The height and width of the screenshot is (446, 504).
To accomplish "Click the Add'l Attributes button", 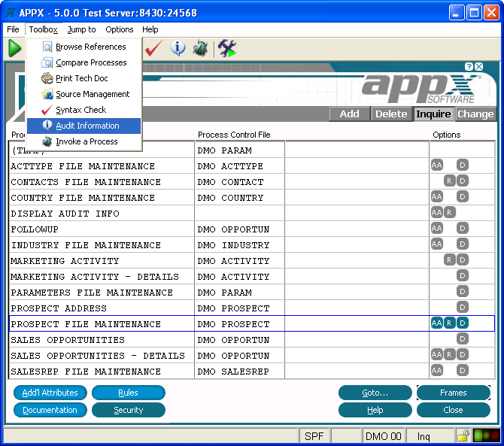I will point(50,393).
